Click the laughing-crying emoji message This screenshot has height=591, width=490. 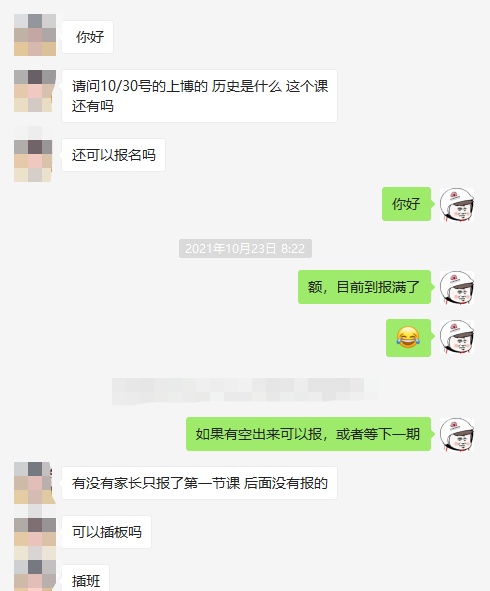coord(408,338)
